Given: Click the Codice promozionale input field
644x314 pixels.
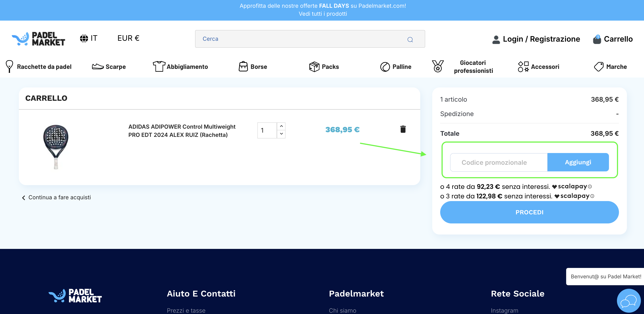Looking at the screenshot, I should [x=499, y=162].
